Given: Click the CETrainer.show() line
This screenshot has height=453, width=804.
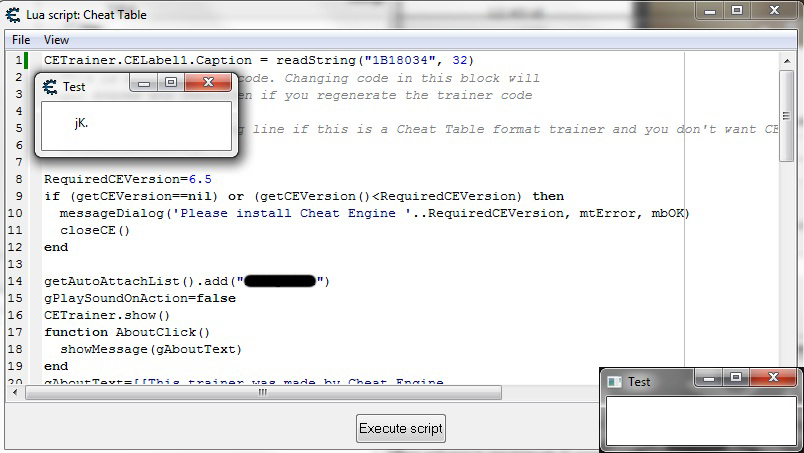Looking at the screenshot, I should point(107,315).
